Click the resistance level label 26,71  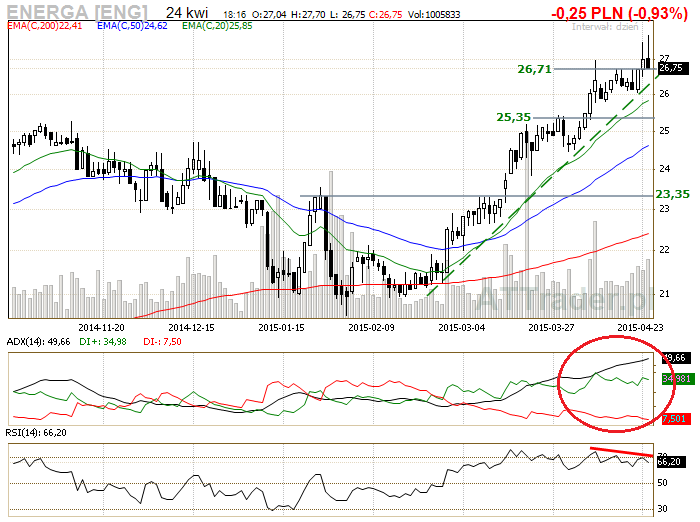pyautogui.click(x=534, y=69)
